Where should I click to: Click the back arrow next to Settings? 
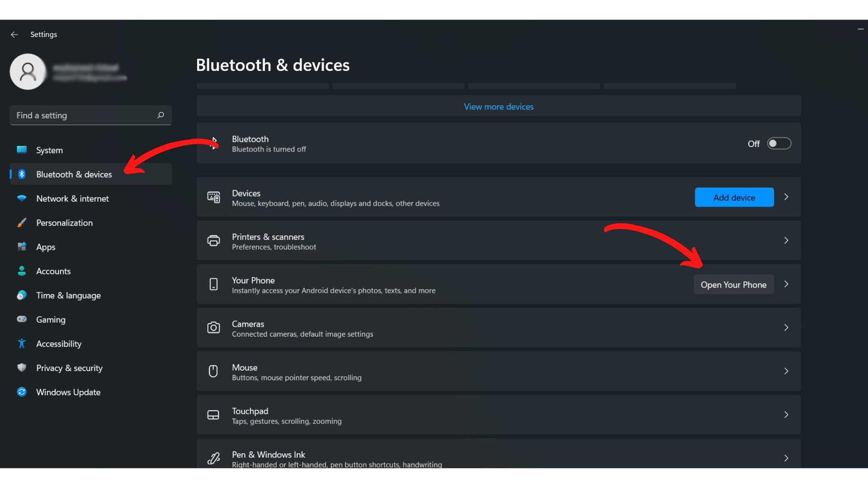pos(14,34)
